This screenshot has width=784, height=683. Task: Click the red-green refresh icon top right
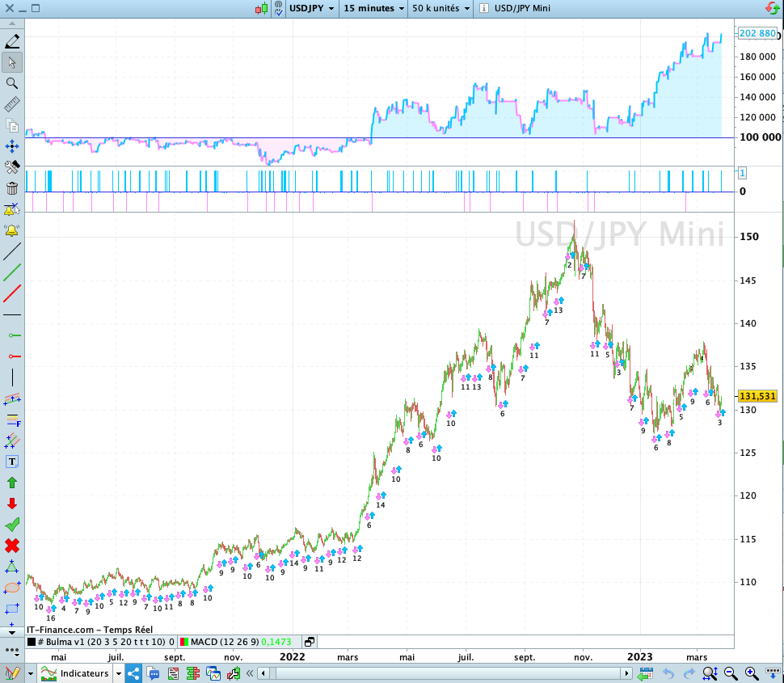click(773, 8)
